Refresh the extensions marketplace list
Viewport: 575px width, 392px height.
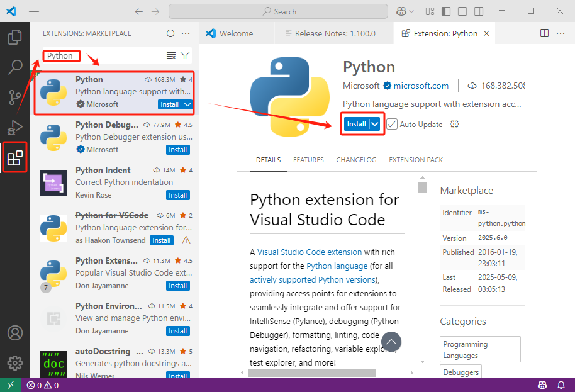click(170, 33)
